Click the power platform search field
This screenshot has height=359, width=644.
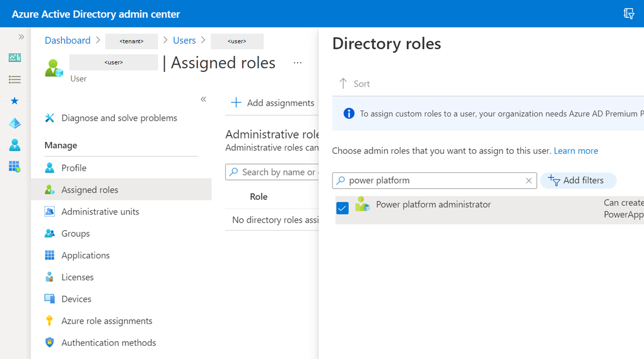point(433,181)
